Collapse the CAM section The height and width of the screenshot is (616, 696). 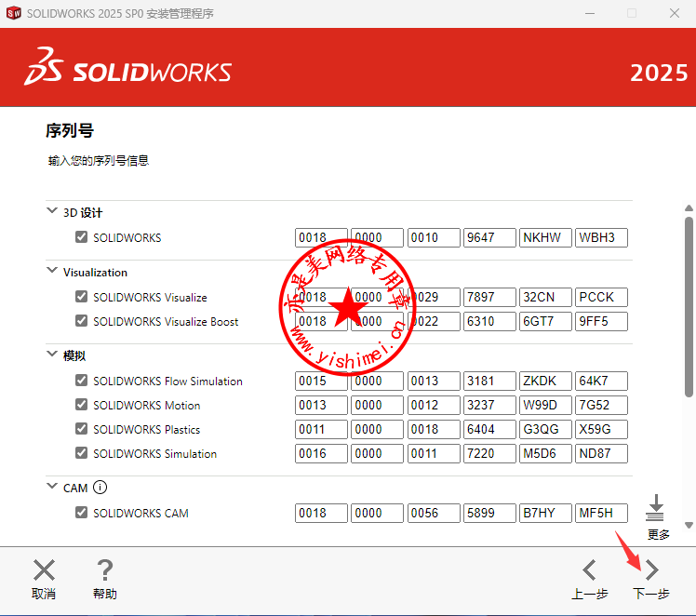click(x=52, y=486)
